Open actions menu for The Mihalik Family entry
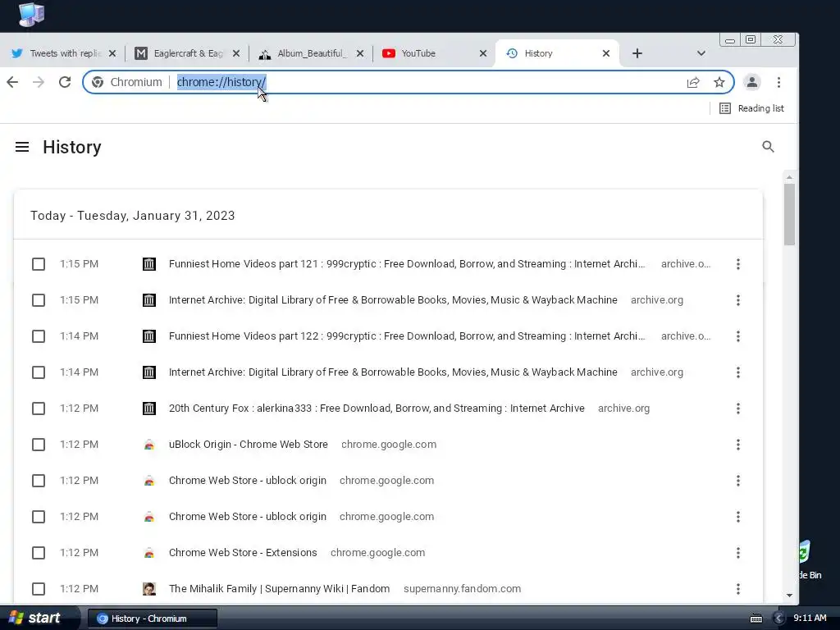This screenshot has width=840, height=630. pyautogui.click(x=737, y=589)
